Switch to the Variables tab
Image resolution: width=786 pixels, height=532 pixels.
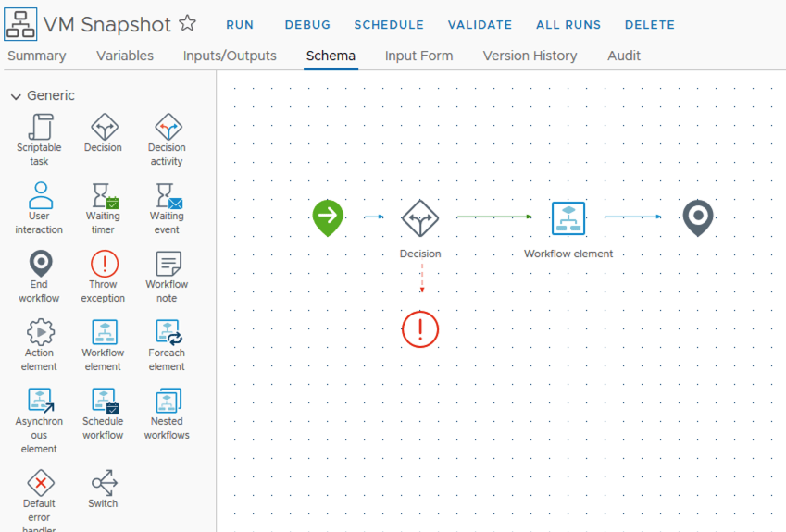pos(125,56)
